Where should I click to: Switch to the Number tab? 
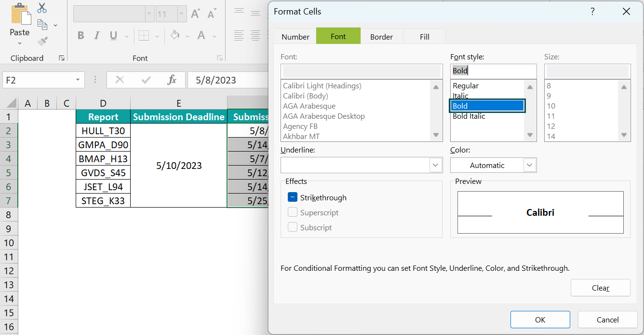coord(295,36)
